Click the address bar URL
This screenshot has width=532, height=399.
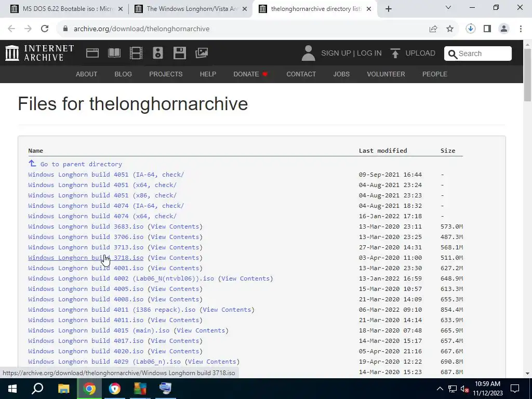click(x=141, y=29)
